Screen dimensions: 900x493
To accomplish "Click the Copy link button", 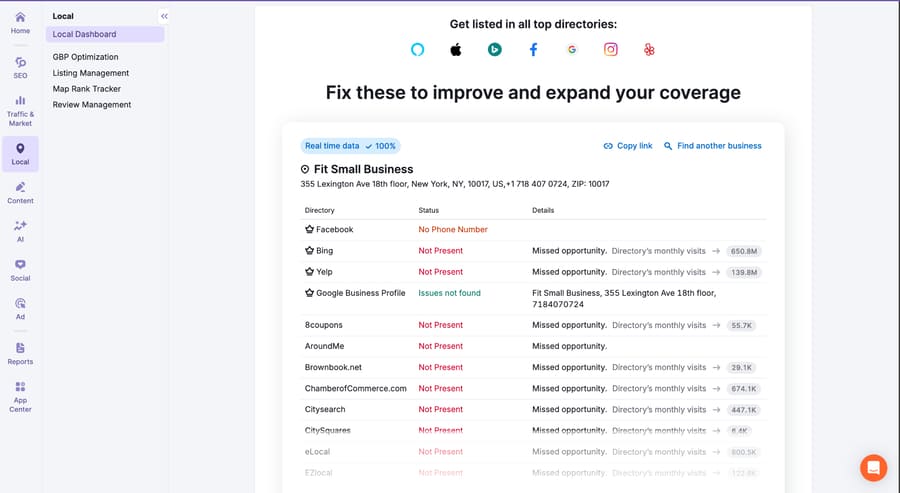I will click(x=628, y=146).
